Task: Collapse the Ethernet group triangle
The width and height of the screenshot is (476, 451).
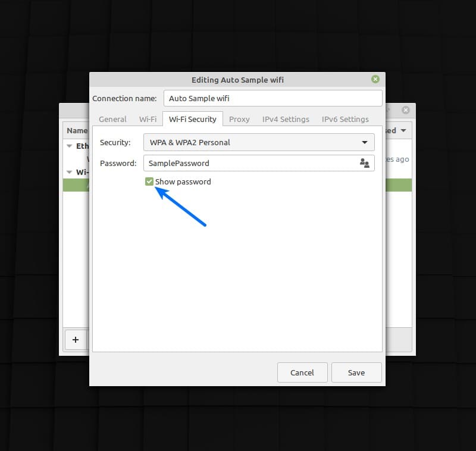Action: coord(69,146)
